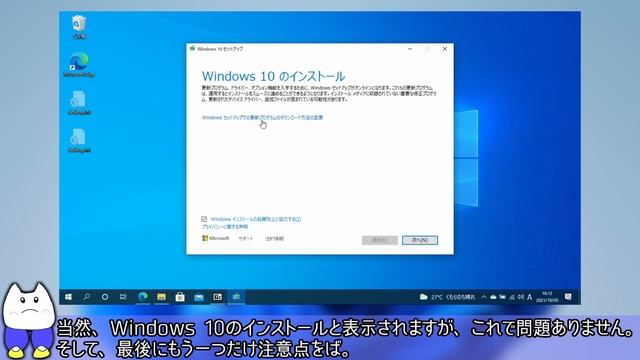Open the volume speaker tray icon
The width and height of the screenshot is (640, 360).
521,297
